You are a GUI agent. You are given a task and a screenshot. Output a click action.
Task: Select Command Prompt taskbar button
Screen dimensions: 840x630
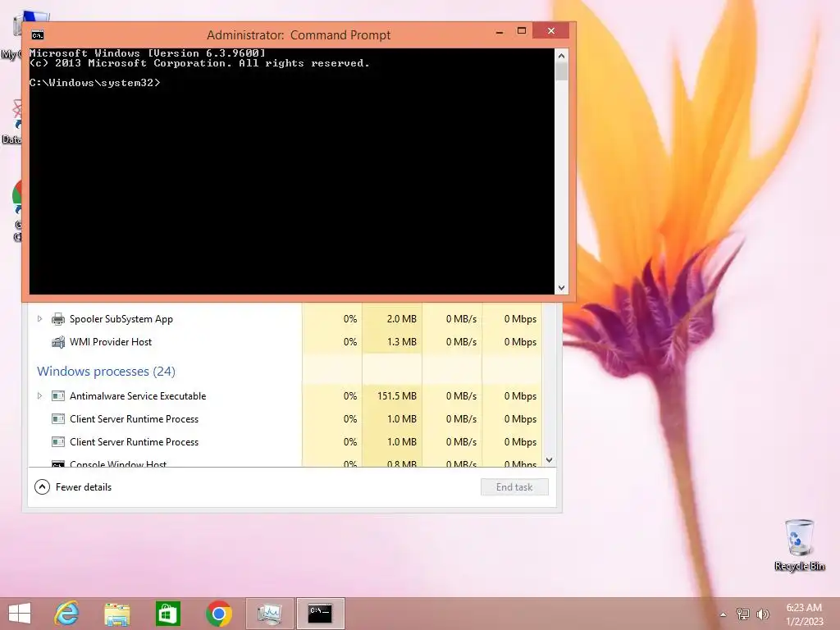(321, 614)
